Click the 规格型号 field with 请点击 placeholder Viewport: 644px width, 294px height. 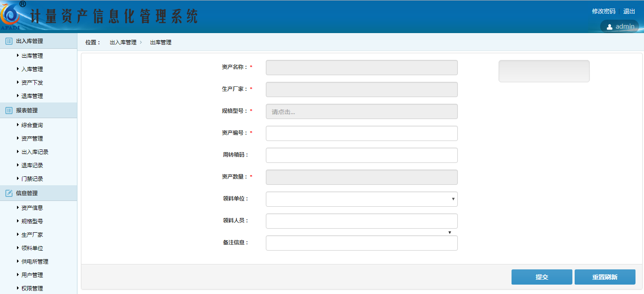[362, 111]
